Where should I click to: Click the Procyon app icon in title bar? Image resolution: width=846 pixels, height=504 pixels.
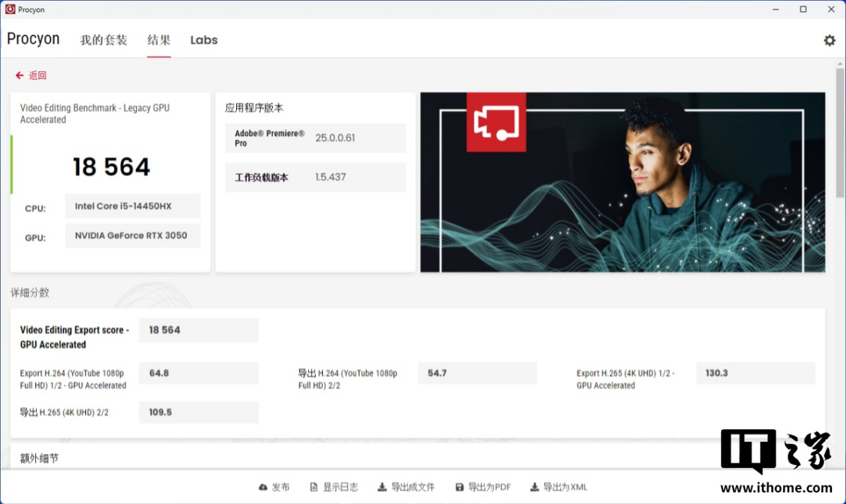click(x=10, y=9)
